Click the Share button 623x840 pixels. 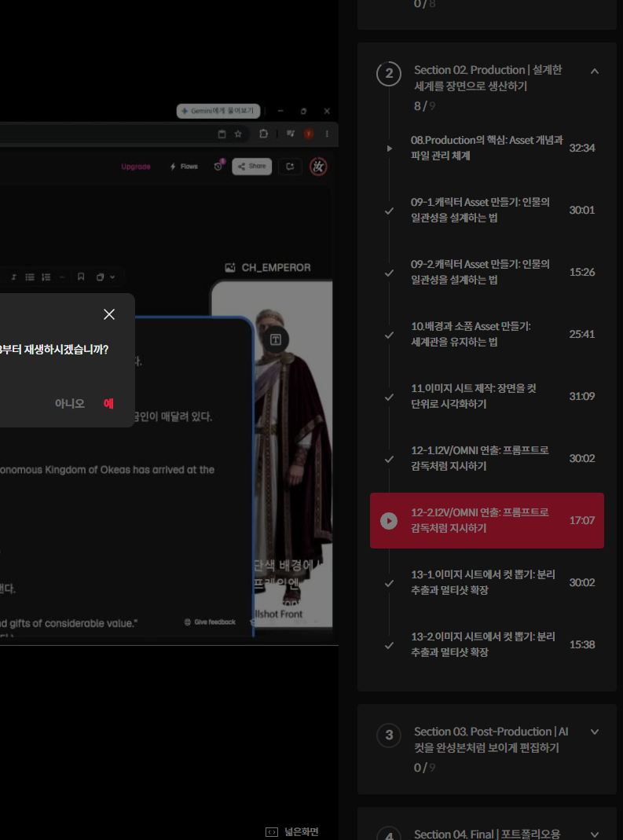251,167
